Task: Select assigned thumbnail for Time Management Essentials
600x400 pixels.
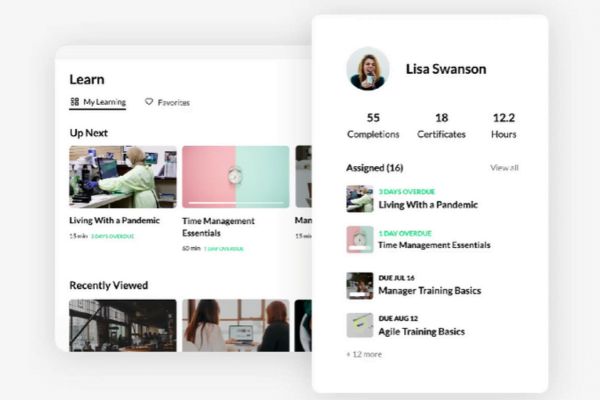Action: tap(360, 239)
